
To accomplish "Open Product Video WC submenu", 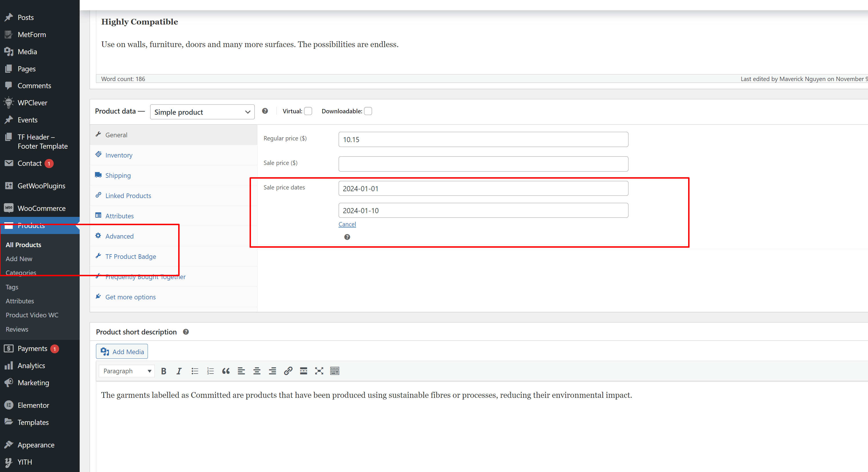I will tap(32, 315).
